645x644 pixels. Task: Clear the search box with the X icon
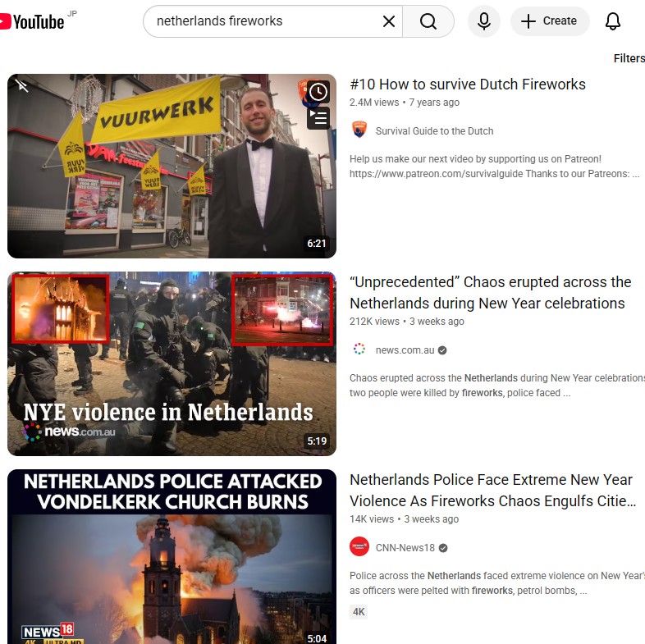389,21
